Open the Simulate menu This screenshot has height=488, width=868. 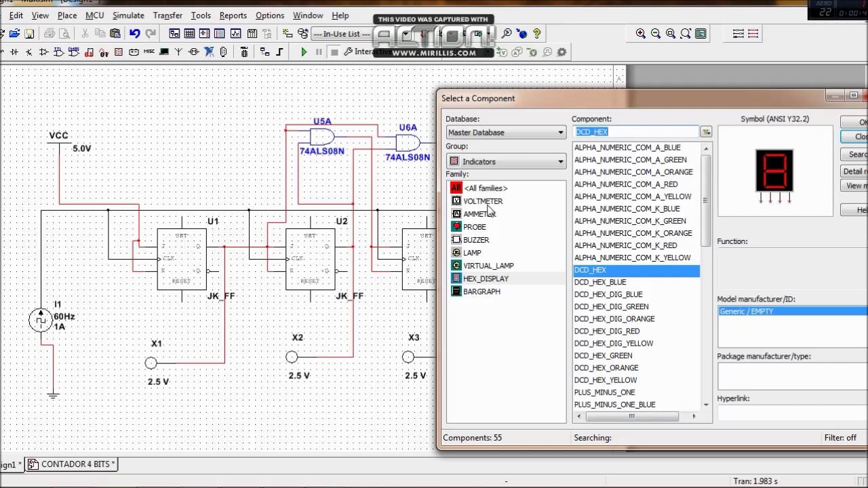pyautogui.click(x=128, y=15)
